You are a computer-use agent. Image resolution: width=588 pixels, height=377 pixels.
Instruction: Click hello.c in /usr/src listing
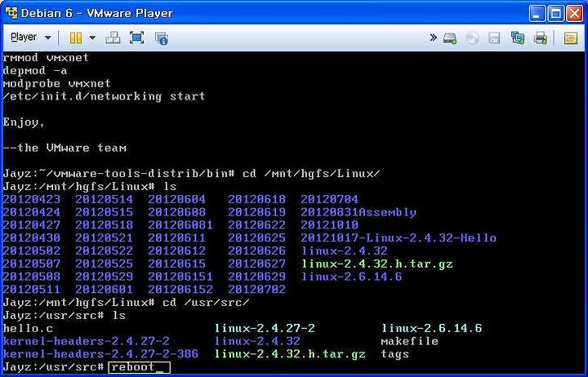[28, 328]
